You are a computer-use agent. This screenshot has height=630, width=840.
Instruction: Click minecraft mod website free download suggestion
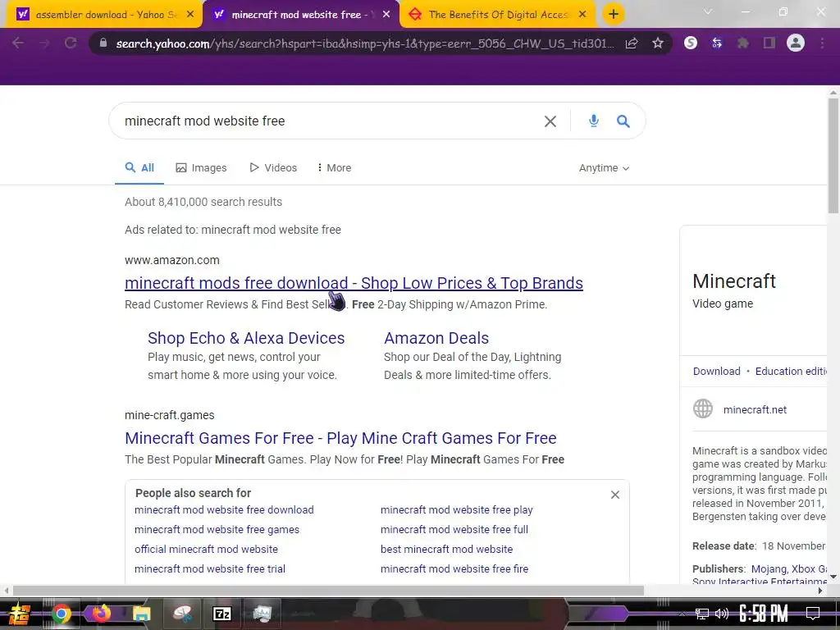(224, 510)
